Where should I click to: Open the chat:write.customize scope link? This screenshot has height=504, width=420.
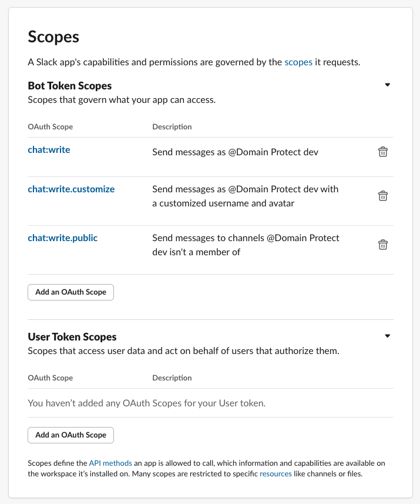71,189
